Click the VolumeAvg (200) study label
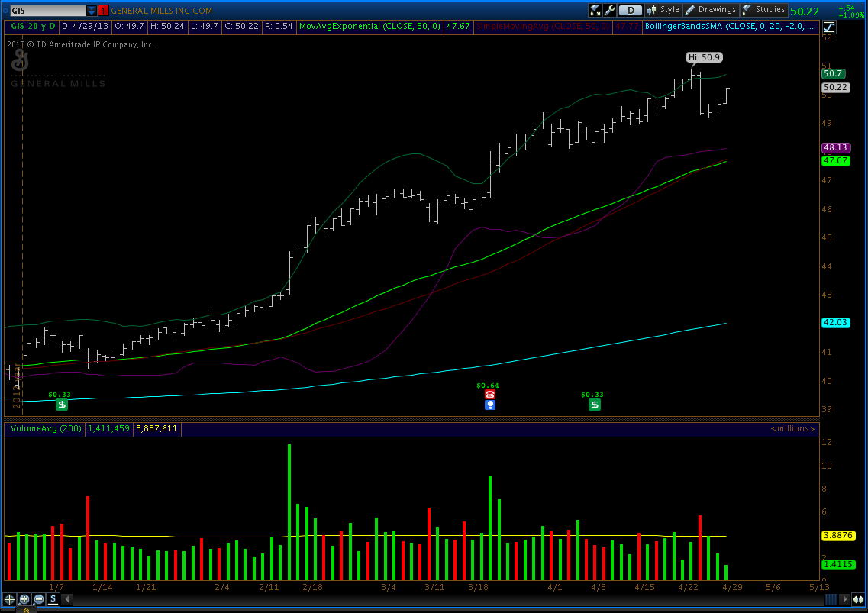 (46, 428)
